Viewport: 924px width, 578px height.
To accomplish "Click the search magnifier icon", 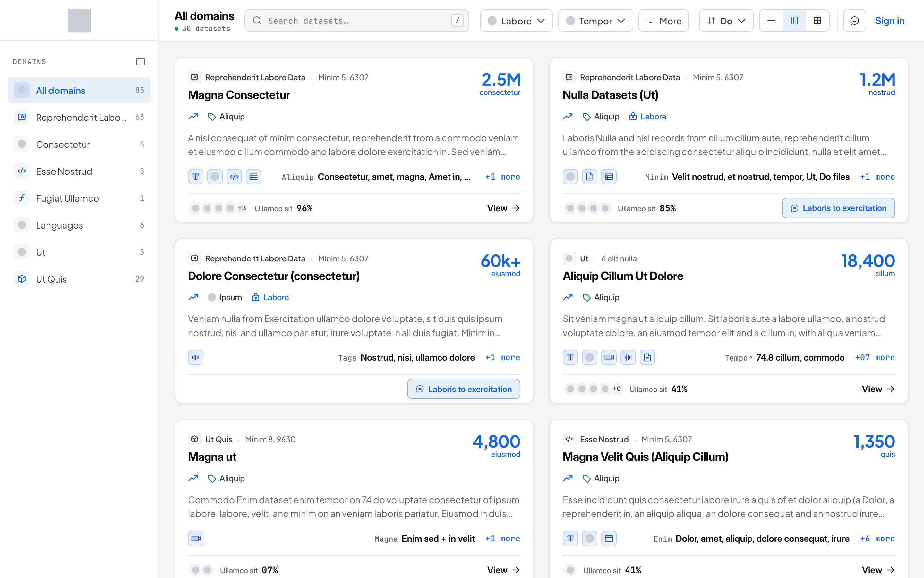I will pyautogui.click(x=257, y=21).
